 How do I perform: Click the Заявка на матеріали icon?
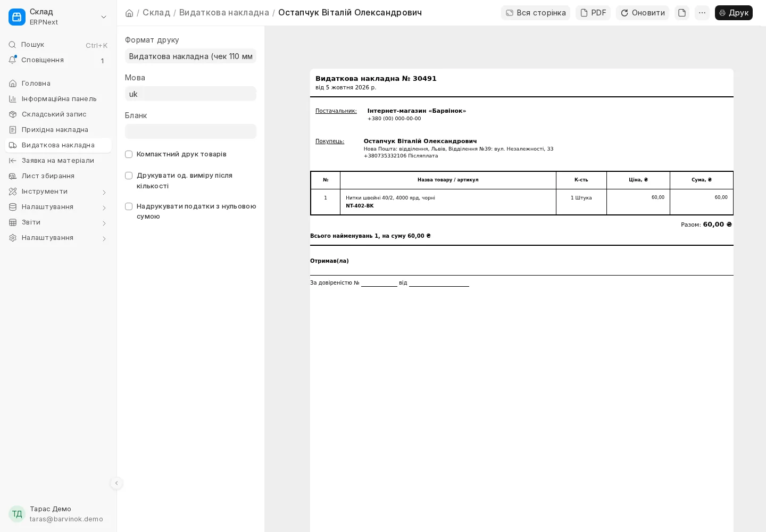point(13,161)
